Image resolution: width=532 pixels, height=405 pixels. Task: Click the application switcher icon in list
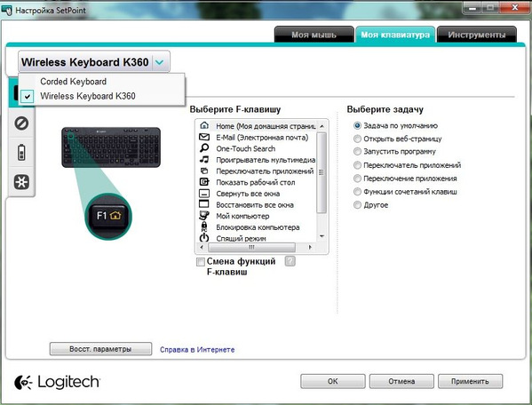(204, 171)
